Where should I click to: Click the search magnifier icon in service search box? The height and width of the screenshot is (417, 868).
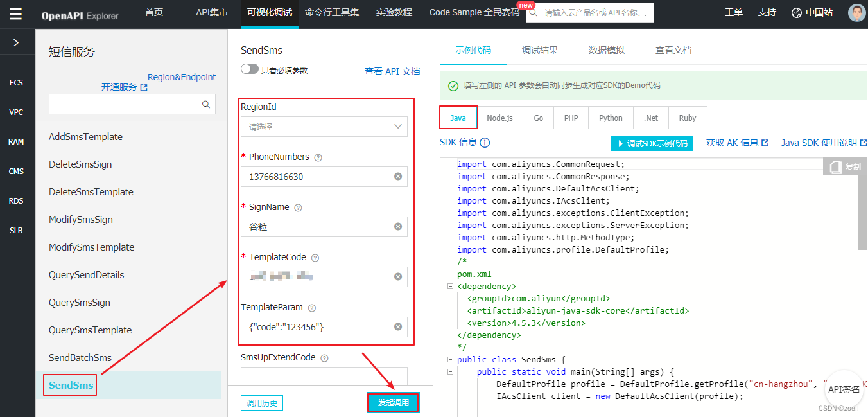click(x=206, y=104)
